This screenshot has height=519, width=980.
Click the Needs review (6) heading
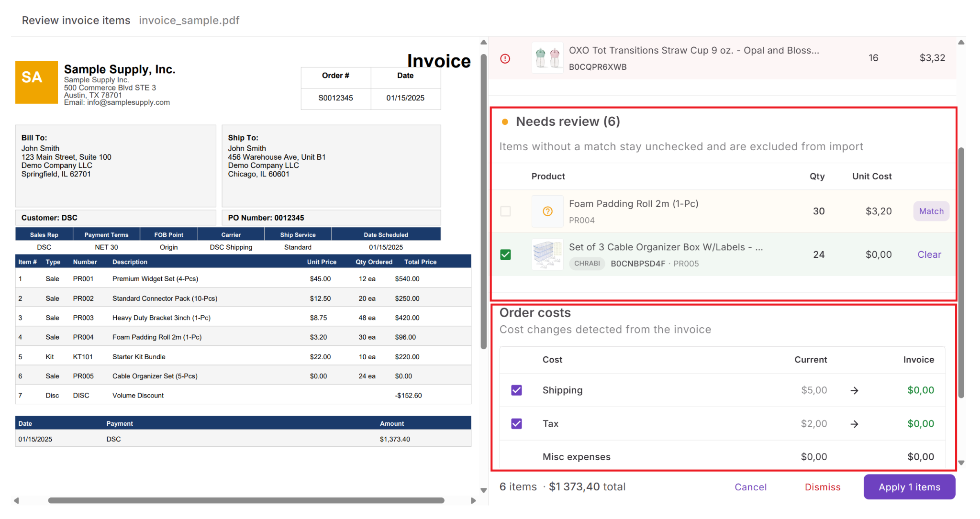click(568, 121)
